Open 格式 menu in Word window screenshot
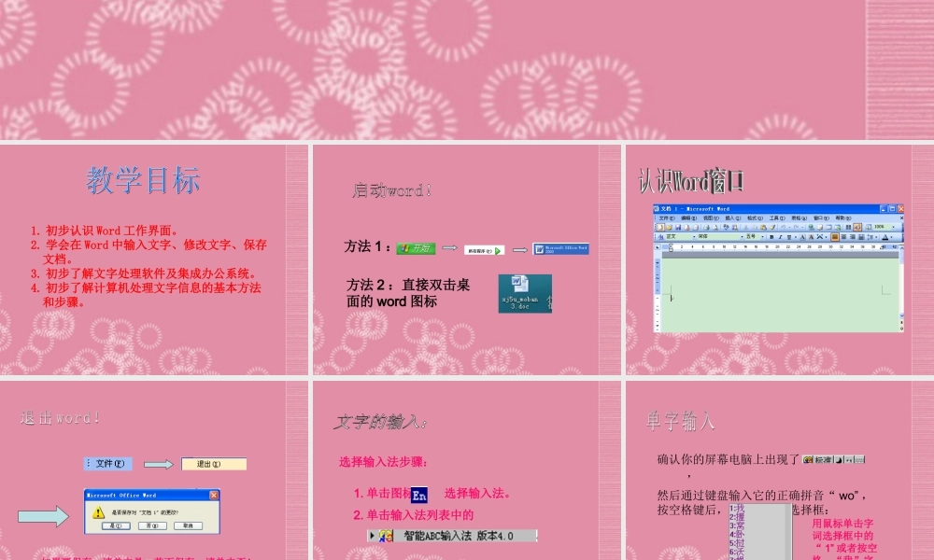 [756, 218]
